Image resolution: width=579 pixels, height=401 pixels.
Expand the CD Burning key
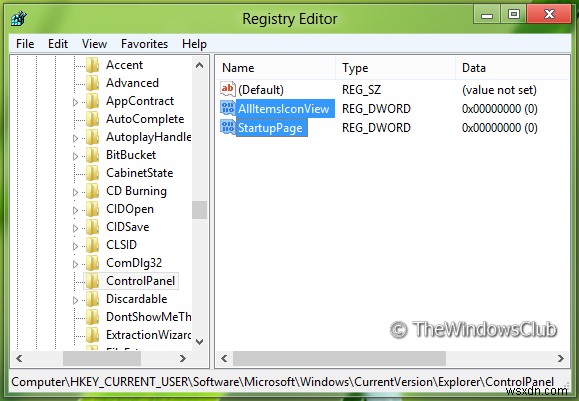pyautogui.click(x=75, y=192)
